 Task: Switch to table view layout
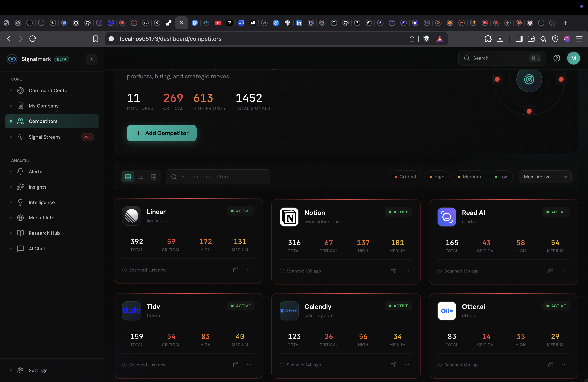(153, 177)
